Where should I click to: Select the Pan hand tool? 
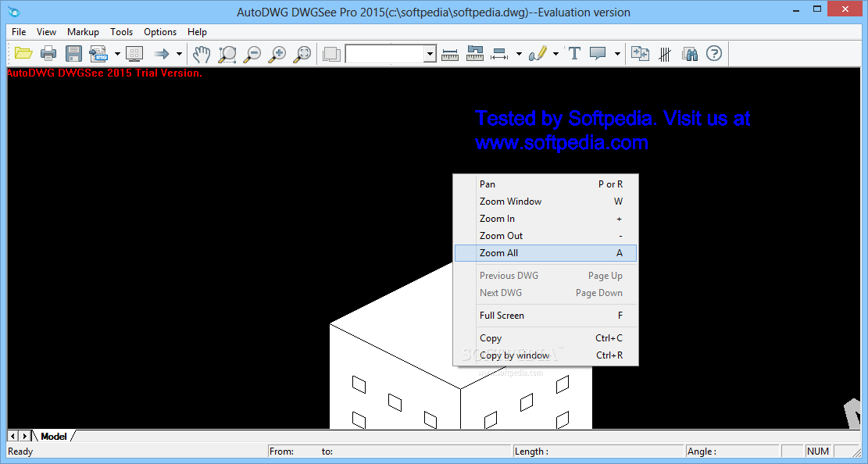pyautogui.click(x=201, y=54)
